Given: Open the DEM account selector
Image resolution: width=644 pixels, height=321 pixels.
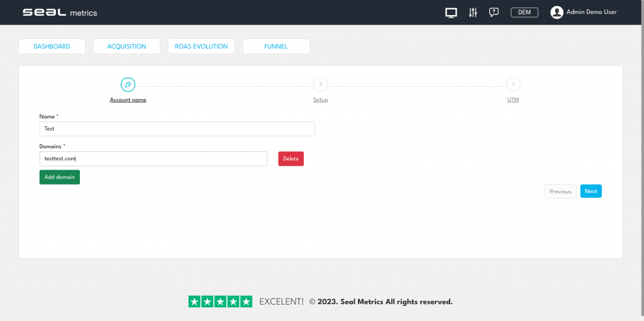Looking at the screenshot, I should click(x=524, y=13).
